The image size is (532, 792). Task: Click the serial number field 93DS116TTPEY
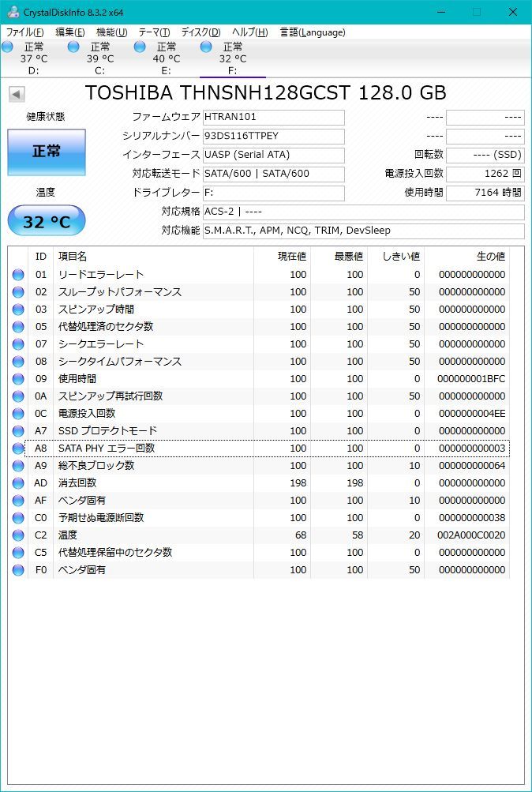coord(274,137)
